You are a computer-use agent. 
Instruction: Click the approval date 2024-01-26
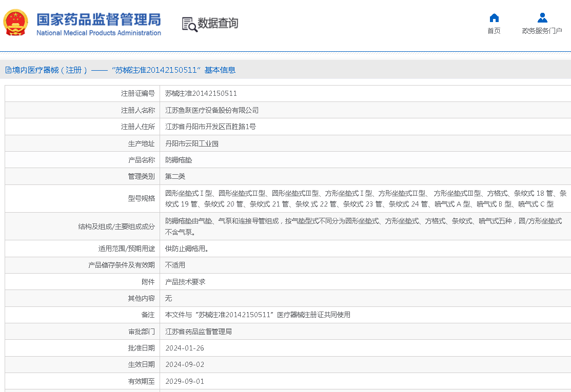pyautogui.click(x=185, y=348)
